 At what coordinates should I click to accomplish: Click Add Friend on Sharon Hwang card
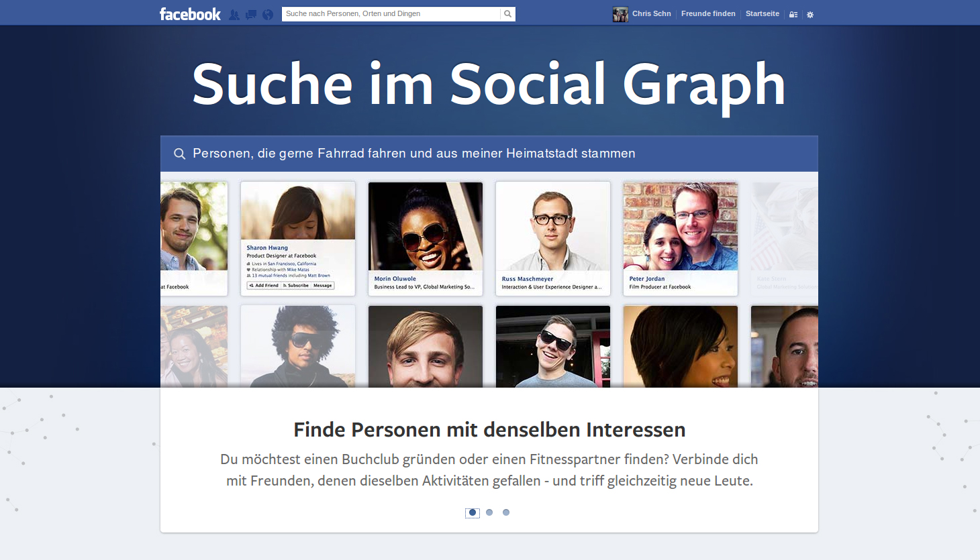tap(264, 286)
